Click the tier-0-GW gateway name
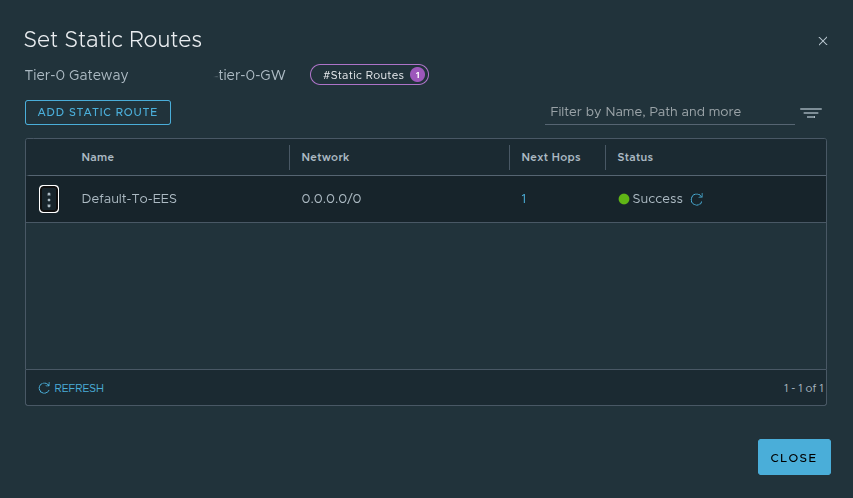Screen dimensions: 853x498 [x=250, y=75]
